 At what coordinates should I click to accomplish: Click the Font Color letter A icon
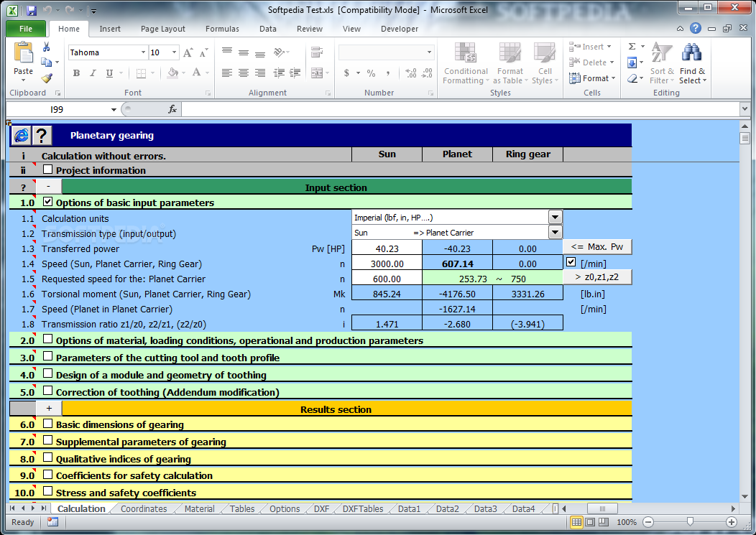tap(196, 73)
